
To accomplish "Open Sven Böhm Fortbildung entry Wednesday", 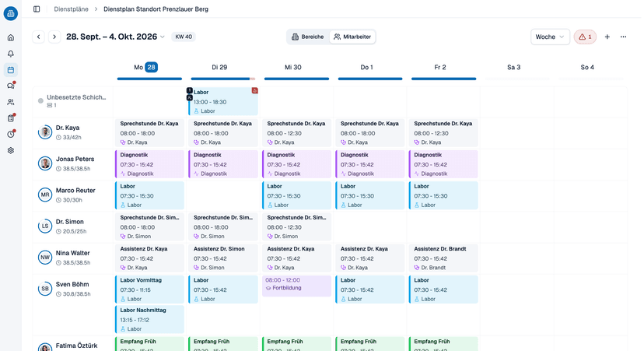I will point(296,286).
